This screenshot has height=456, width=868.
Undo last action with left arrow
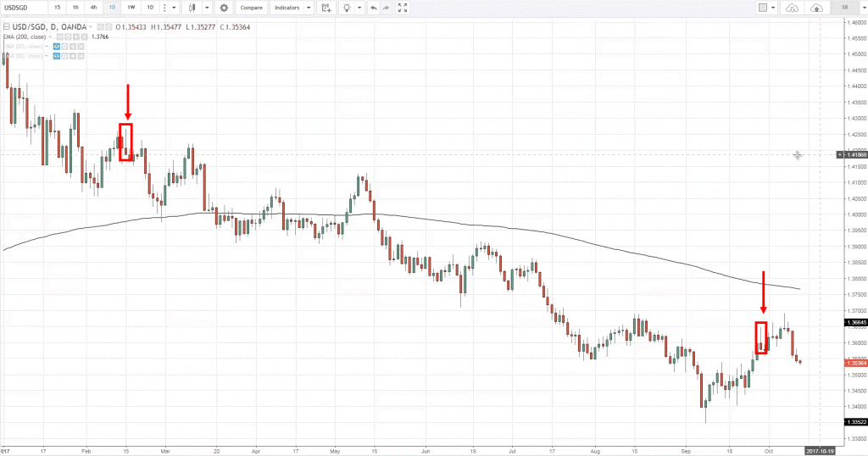click(373, 8)
